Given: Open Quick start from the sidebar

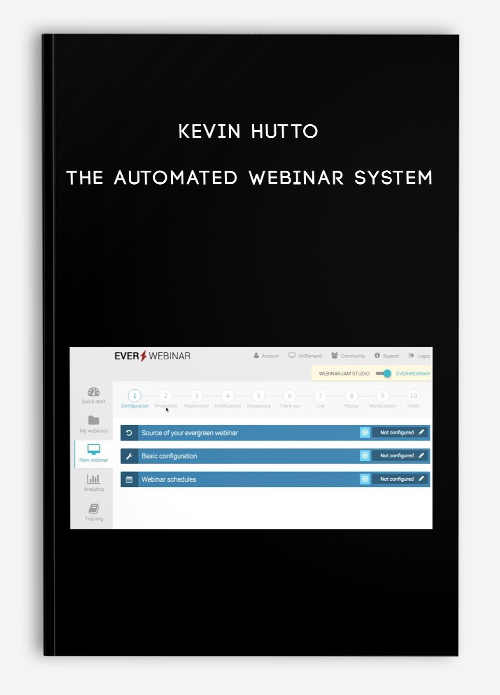Looking at the screenshot, I should pyautogui.click(x=94, y=395).
